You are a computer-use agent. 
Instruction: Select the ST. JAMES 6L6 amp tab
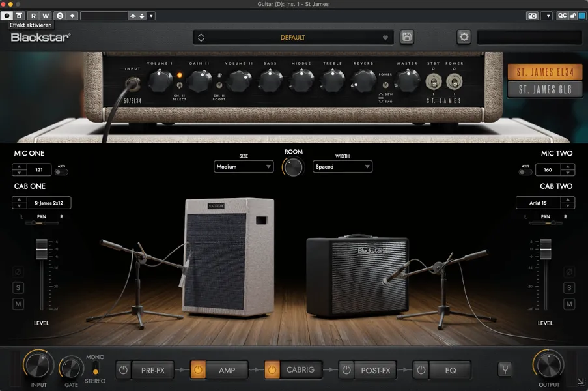[545, 89]
